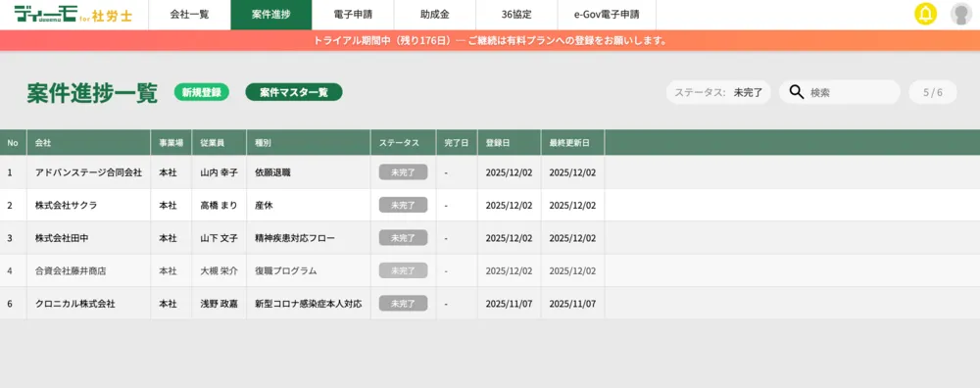Screen dimensions: 980x388
Task: Click the 5 / 6 count indicator
Action: [933, 92]
